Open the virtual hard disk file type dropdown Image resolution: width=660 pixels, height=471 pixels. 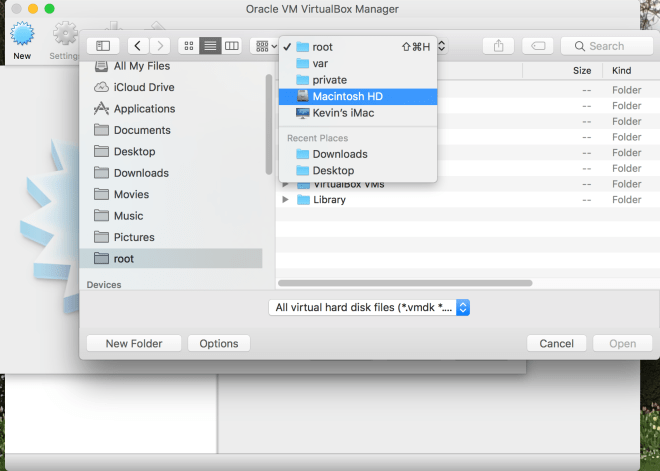[x=369, y=308]
